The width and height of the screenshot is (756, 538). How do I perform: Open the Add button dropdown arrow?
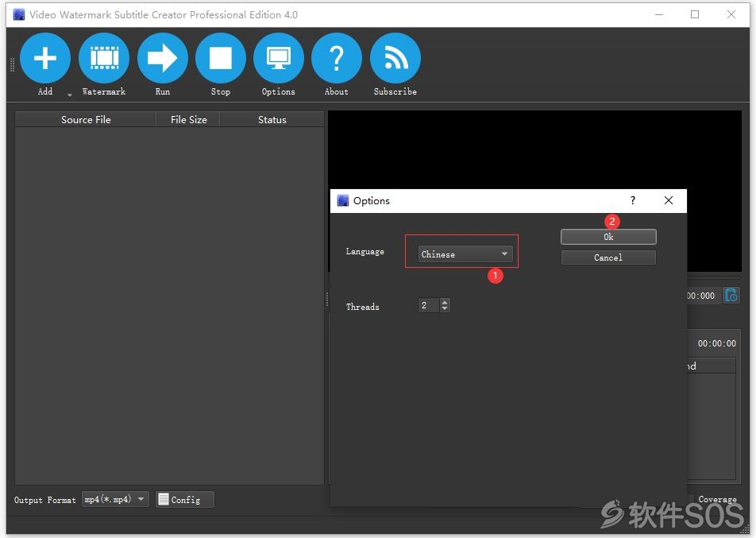(70, 95)
